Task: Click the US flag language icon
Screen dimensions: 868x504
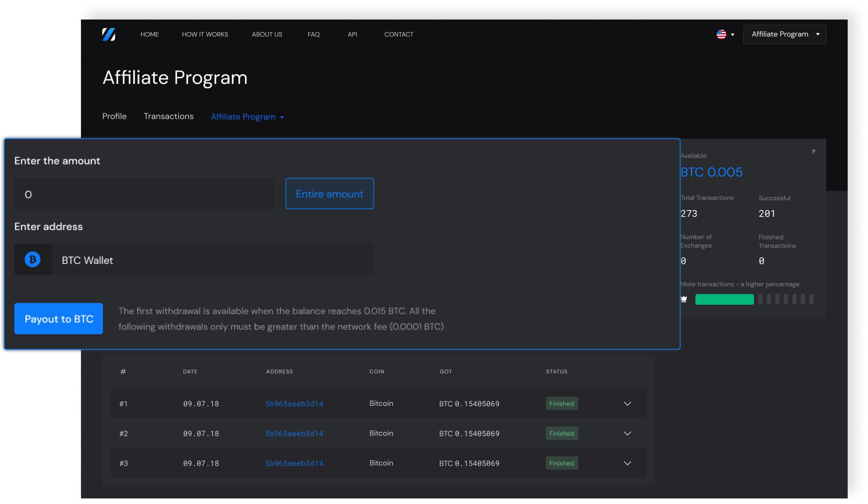Action: [721, 34]
